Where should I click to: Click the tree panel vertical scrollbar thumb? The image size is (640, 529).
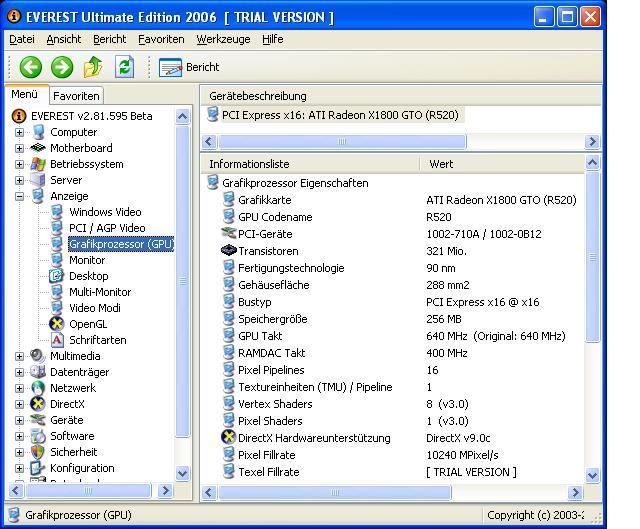point(182,282)
